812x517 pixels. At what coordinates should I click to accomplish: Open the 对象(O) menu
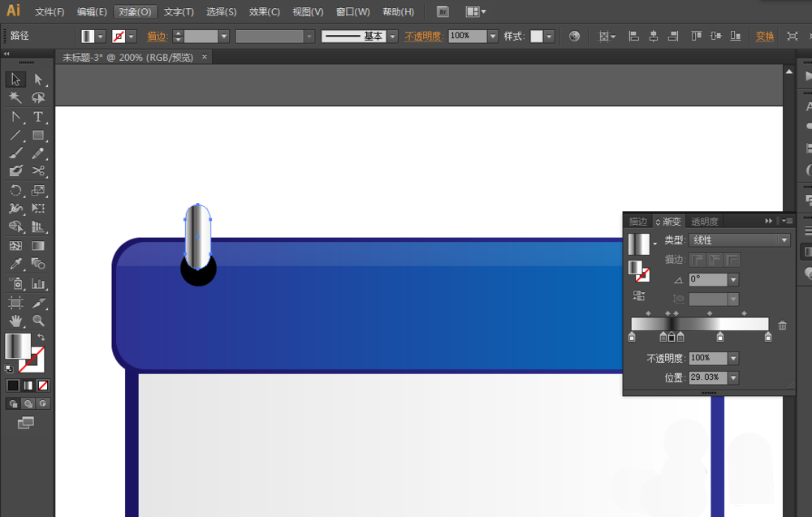tap(135, 11)
